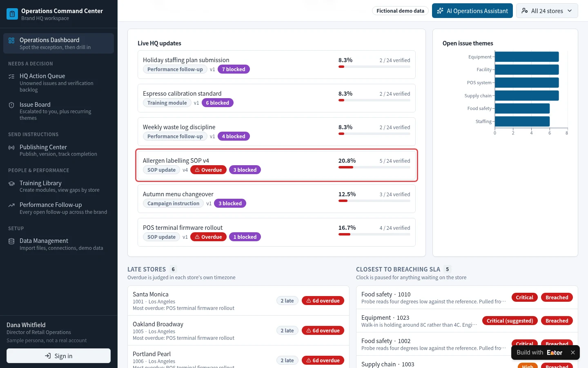Image resolution: width=588 pixels, height=368 pixels.
Task: Click the Holiday staffing plan 8.3% progress bar
Action: [x=374, y=67]
